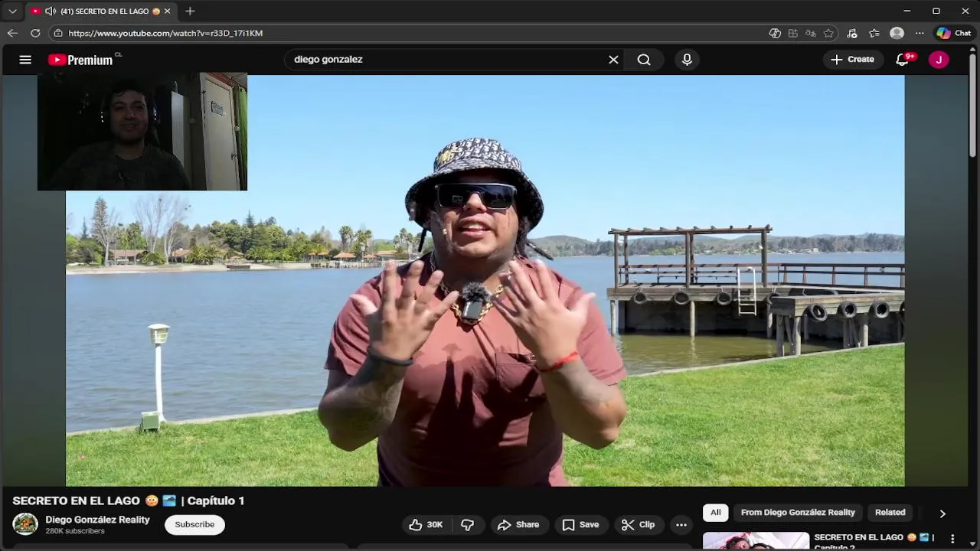980x551 pixels.
Task: Open options for suggested video
Action: (x=952, y=539)
